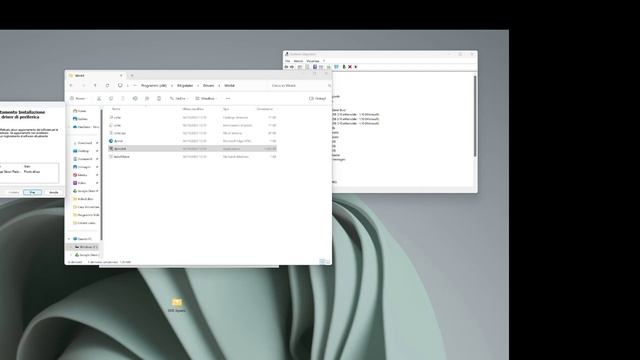Select the folder tab in File Explorer title bar
This screenshot has height=360, width=640.
tap(96, 76)
